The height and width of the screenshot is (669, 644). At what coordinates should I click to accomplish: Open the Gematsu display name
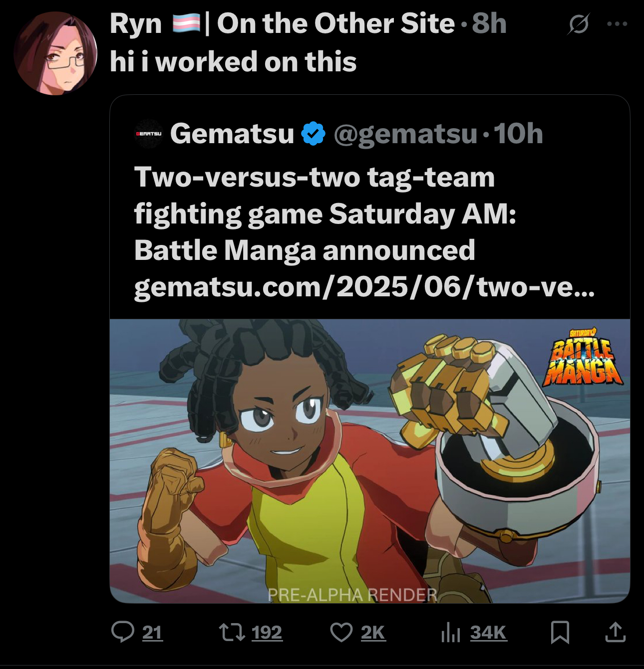pyautogui.click(x=232, y=134)
